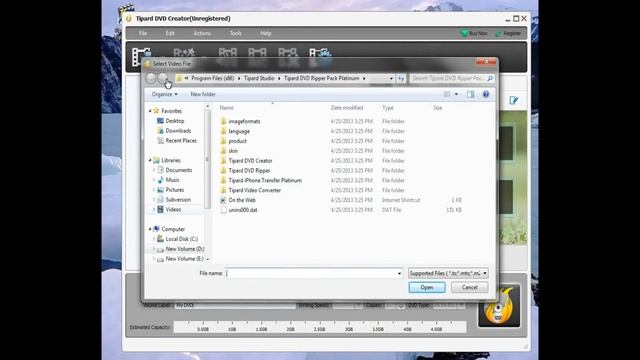Click the Estimated Capacity bar
Image resolution: width=640 pixels, height=360 pixels.
coord(320,327)
